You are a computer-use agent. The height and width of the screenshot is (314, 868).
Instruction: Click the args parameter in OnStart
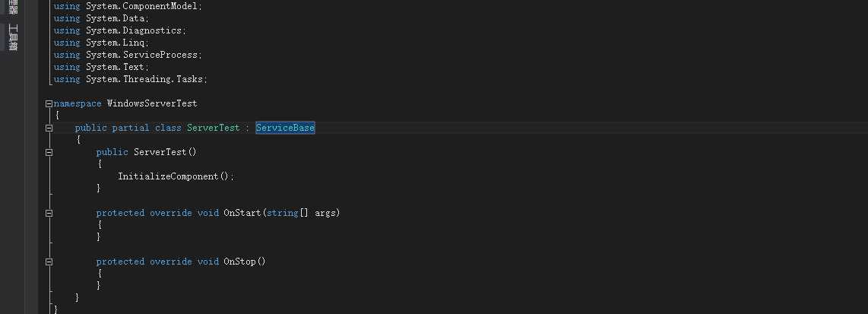pyautogui.click(x=325, y=213)
